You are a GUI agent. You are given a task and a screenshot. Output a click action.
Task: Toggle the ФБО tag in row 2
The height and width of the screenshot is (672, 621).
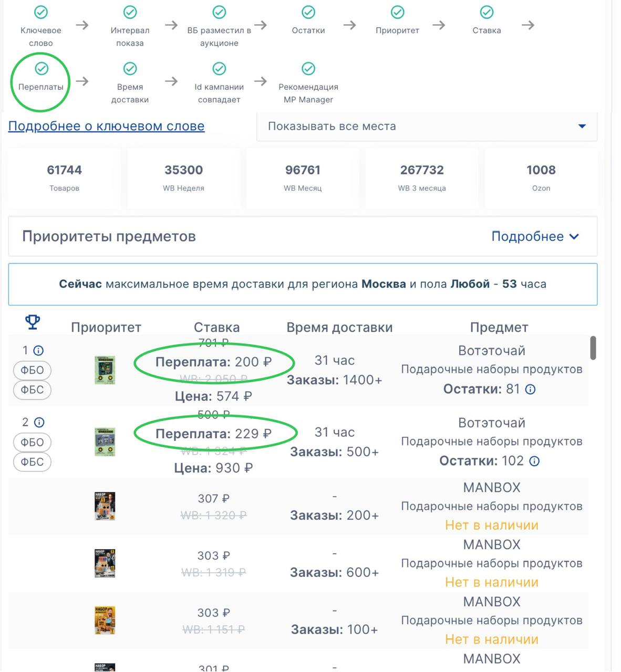(x=32, y=443)
